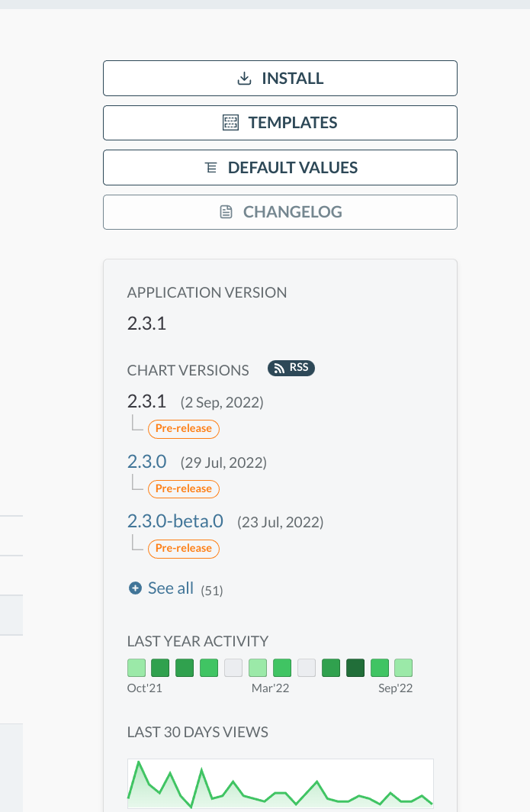View the DEFAULT VALUES of the chart
The height and width of the screenshot is (812, 530).
coord(280,167)
